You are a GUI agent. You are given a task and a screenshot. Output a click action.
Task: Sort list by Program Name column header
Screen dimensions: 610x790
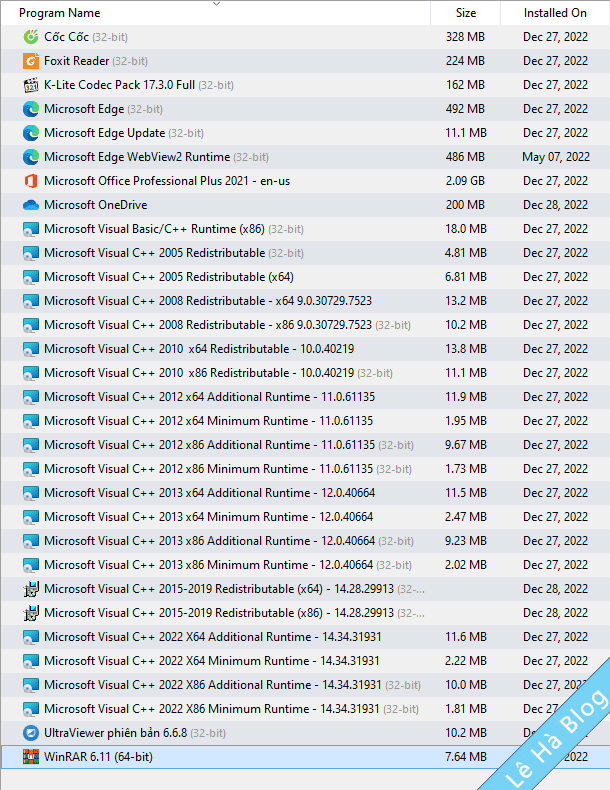(x=59, y=13)
